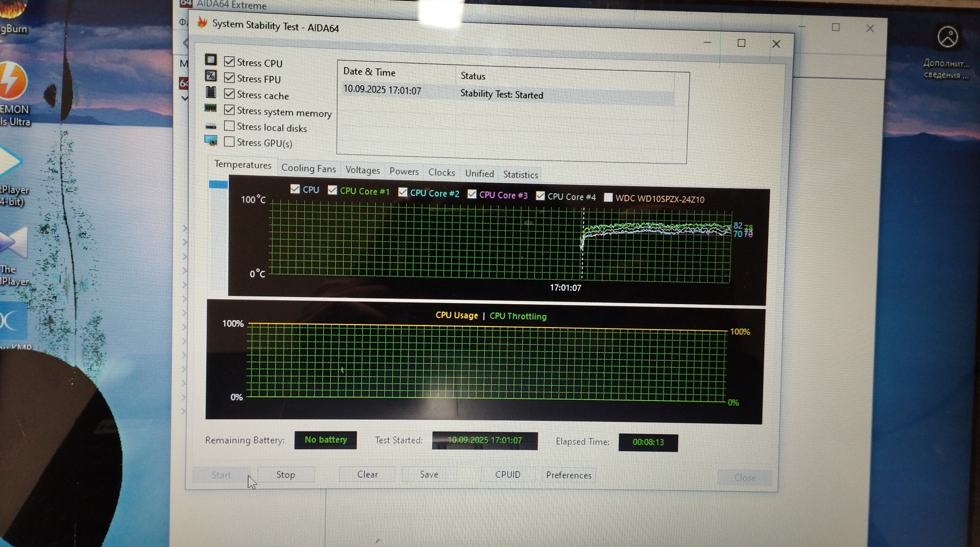Click the Stress CPU chip icon
The image size is (980, 547).
[x=210, y=60]
